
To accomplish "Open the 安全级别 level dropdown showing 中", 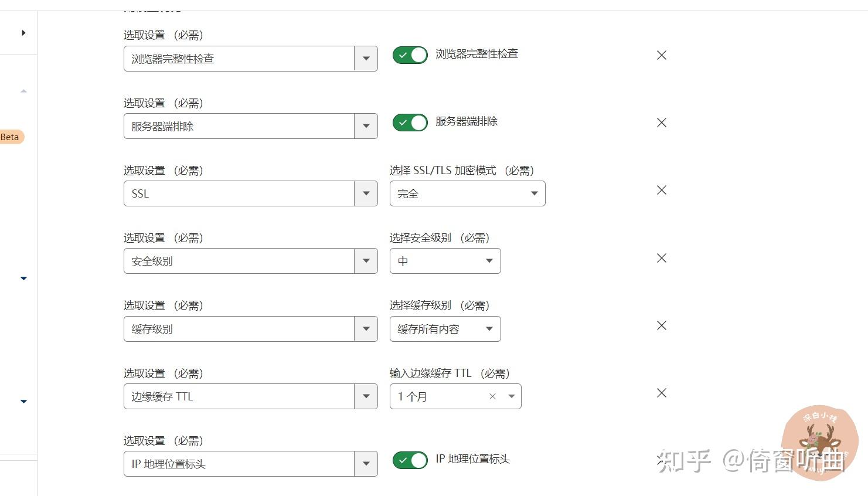I will [445, 261].
